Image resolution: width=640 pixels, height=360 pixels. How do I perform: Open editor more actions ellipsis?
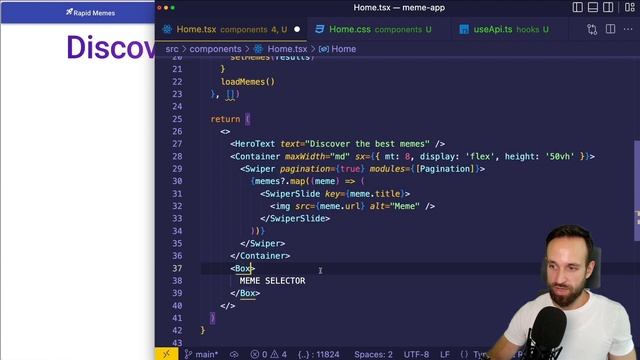point(628,29)
